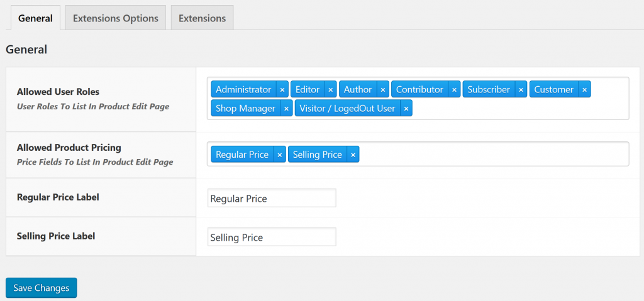This screenshot has width=644, height=301.
Task: Focus the Selling Price Label text field
Action: coord(272,237)
